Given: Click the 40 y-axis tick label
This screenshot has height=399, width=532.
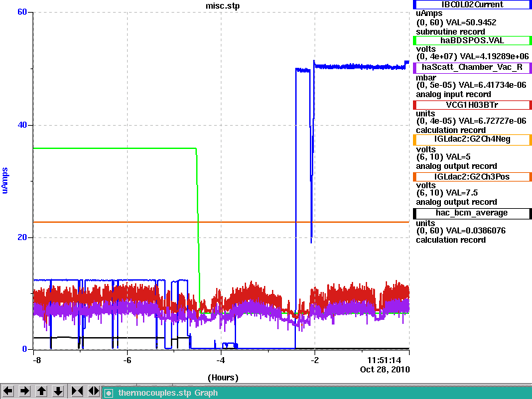Looking at the screenshot, I should click(22, 125).
